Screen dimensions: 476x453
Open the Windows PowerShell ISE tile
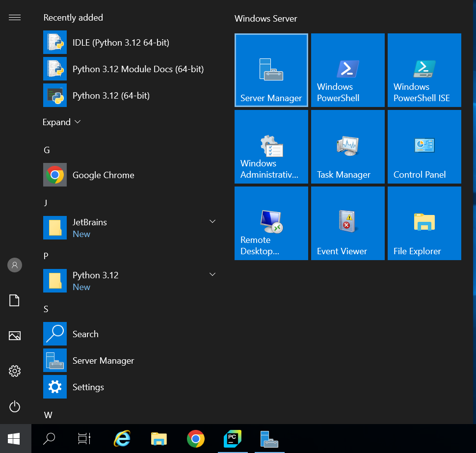(424, 70)
